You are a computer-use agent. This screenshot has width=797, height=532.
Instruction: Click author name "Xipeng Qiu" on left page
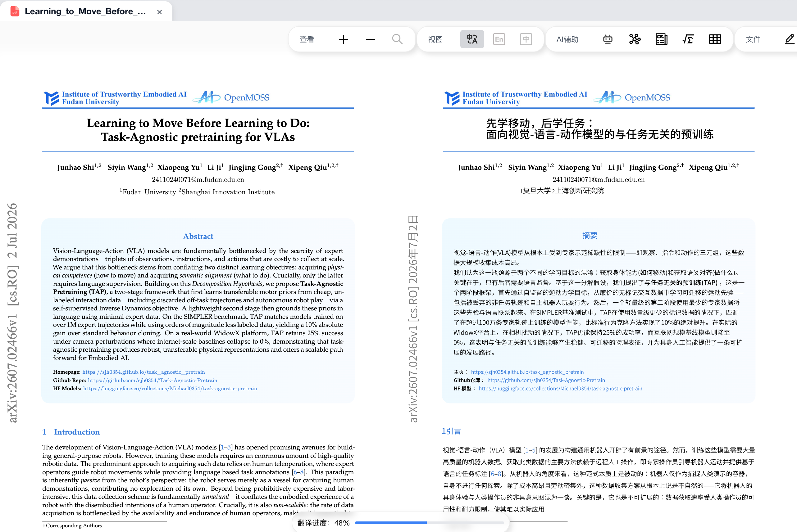coord(307,167)
